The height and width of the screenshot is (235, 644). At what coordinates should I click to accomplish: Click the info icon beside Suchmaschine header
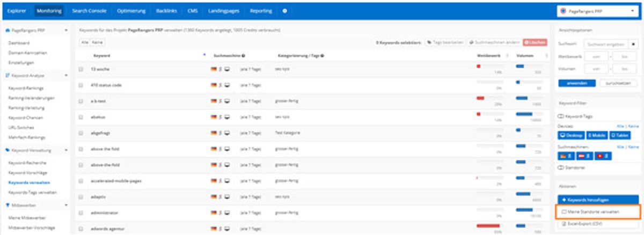click(244, 55)
